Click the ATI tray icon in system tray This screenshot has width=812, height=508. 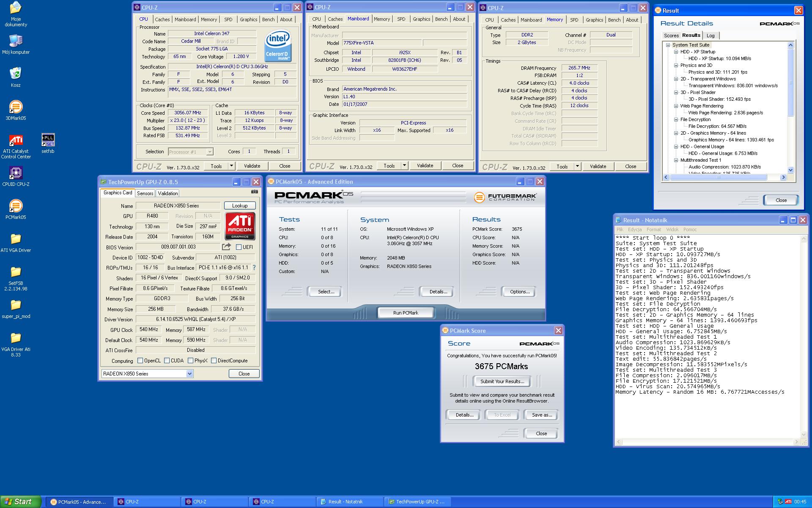click(x=788, y=502)
